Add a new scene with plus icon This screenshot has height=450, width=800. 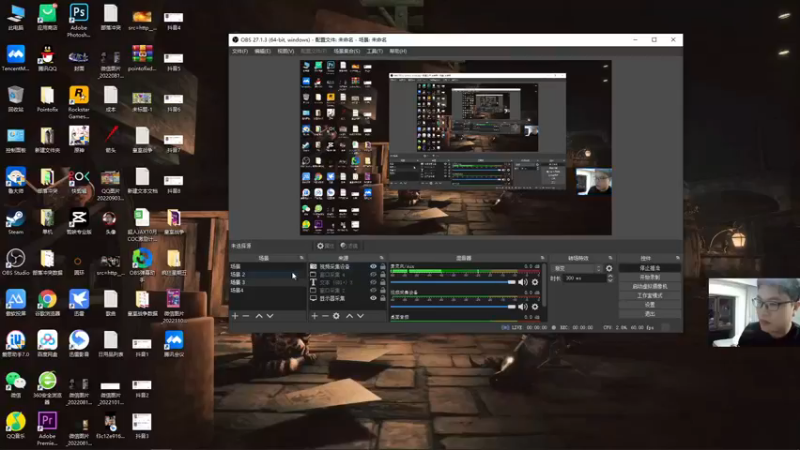[235, 316]
